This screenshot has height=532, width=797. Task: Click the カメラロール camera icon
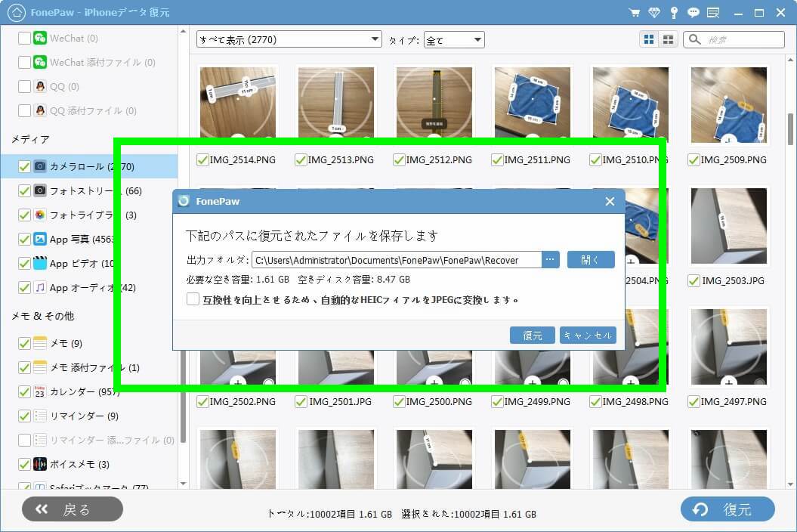coord(40,166)
